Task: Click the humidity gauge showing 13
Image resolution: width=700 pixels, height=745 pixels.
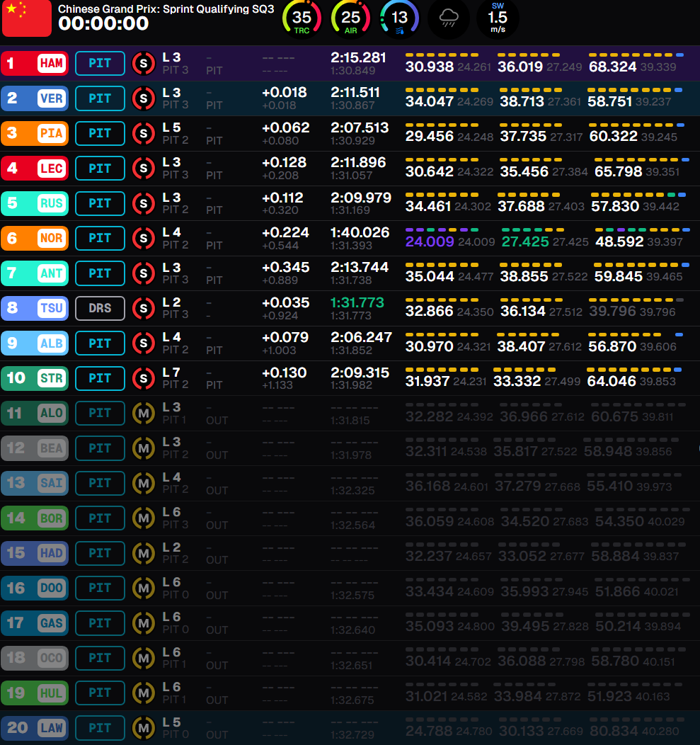Action: coord(399,19)
